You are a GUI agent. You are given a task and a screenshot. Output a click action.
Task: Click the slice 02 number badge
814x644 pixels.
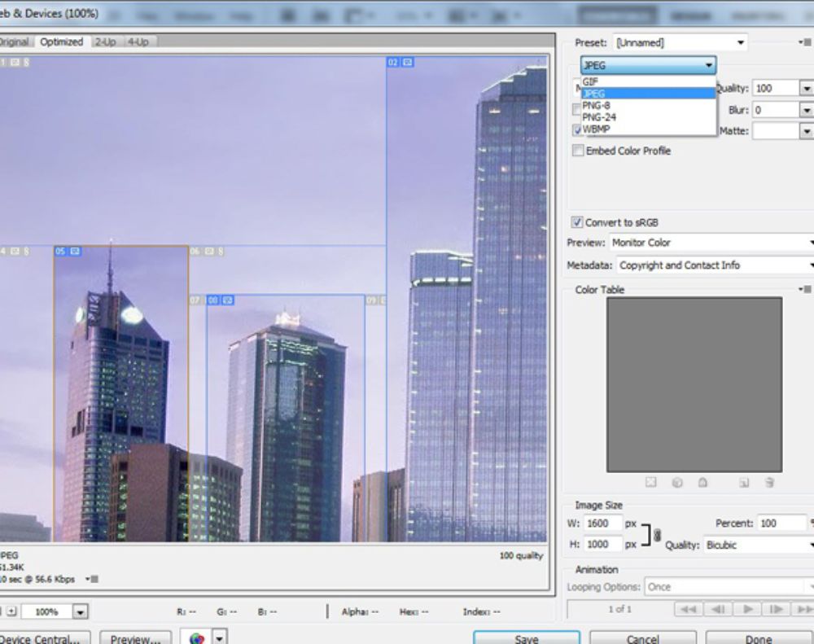[x=393, y=63]
